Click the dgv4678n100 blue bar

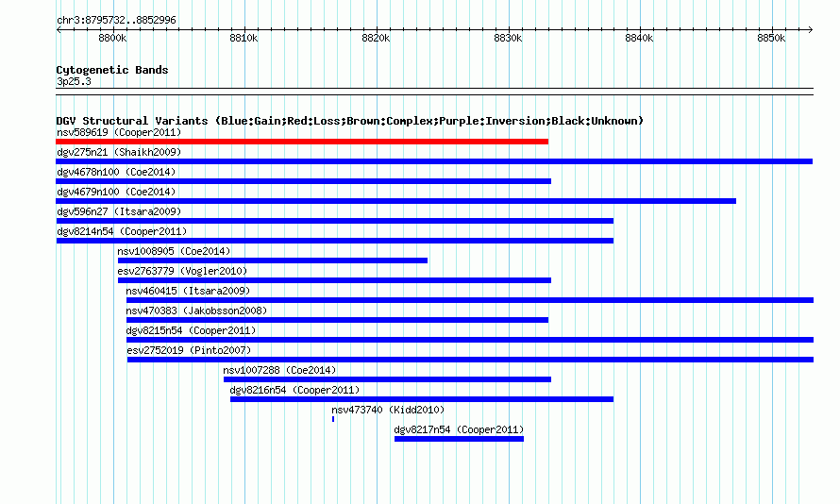[x=304, y=181]
